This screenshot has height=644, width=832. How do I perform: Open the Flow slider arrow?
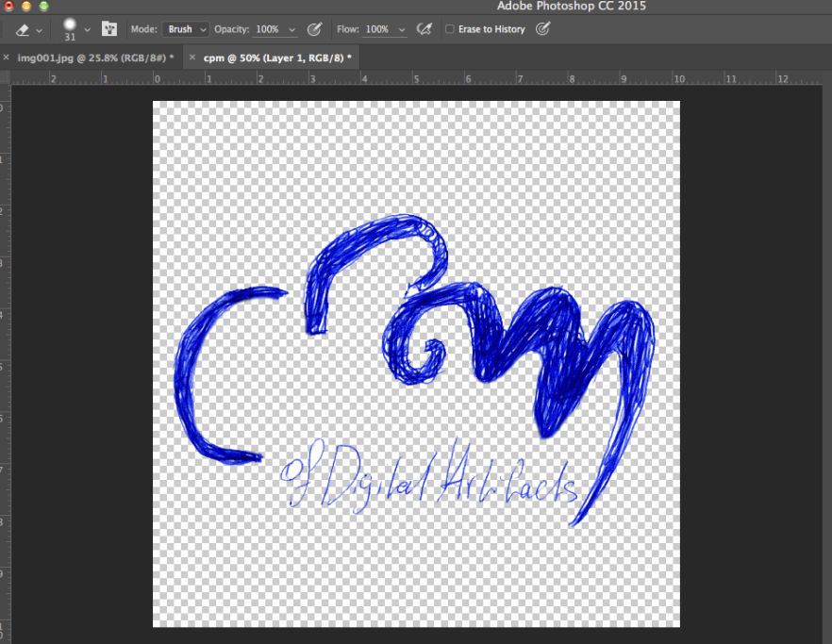click(402, 30)
